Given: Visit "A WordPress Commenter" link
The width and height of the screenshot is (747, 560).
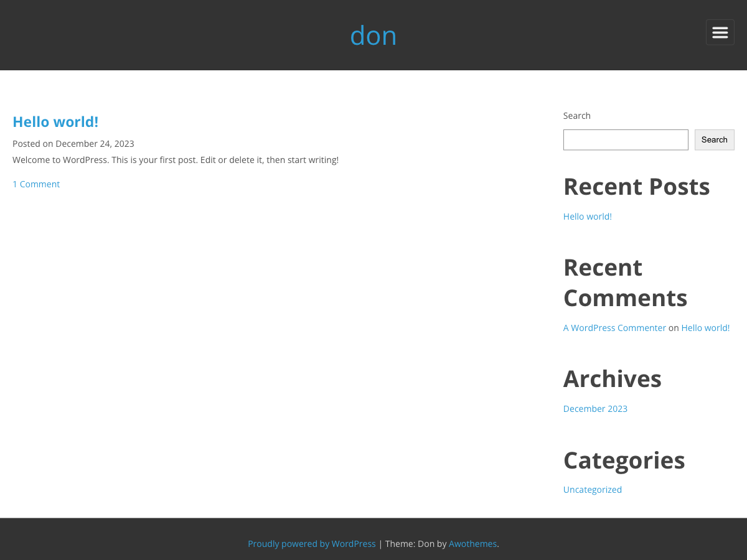Looking at the screenshot, I should 614,327.
